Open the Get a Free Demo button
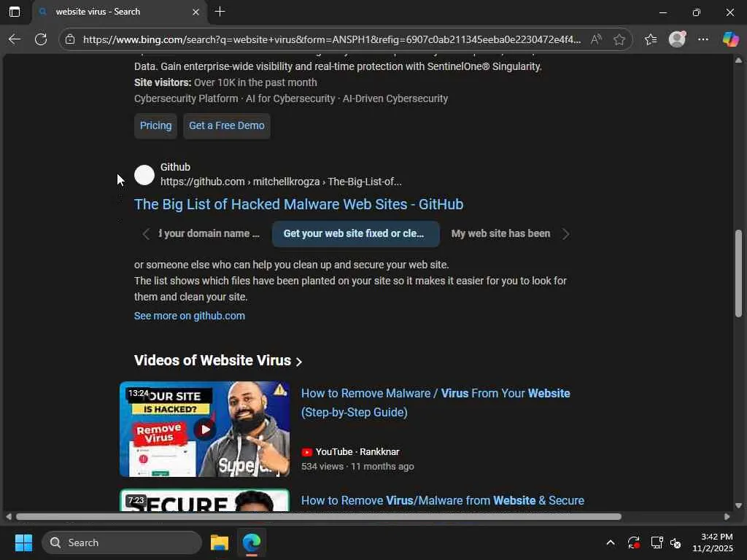The image size is (747, 560). point(227,125)
